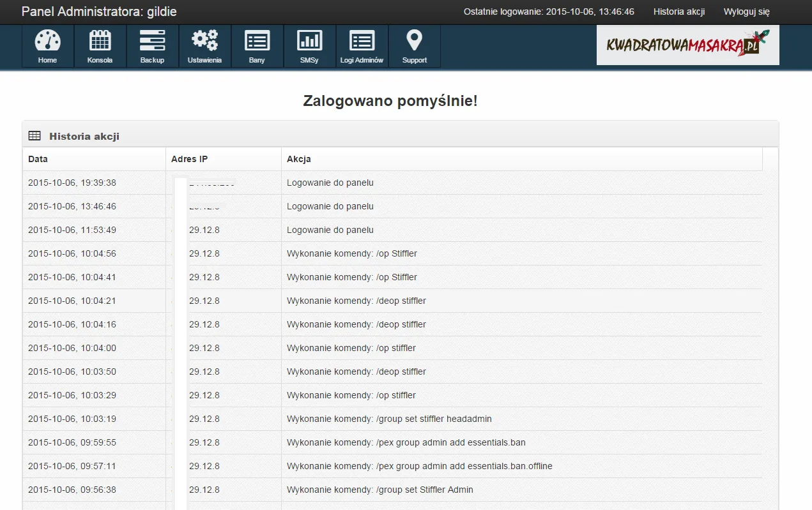Image resolution: width=812 pixels, height=510 pixels.
Task: Select date 2015-10-06, 09:57:11
Action: (x=72, y=466)
